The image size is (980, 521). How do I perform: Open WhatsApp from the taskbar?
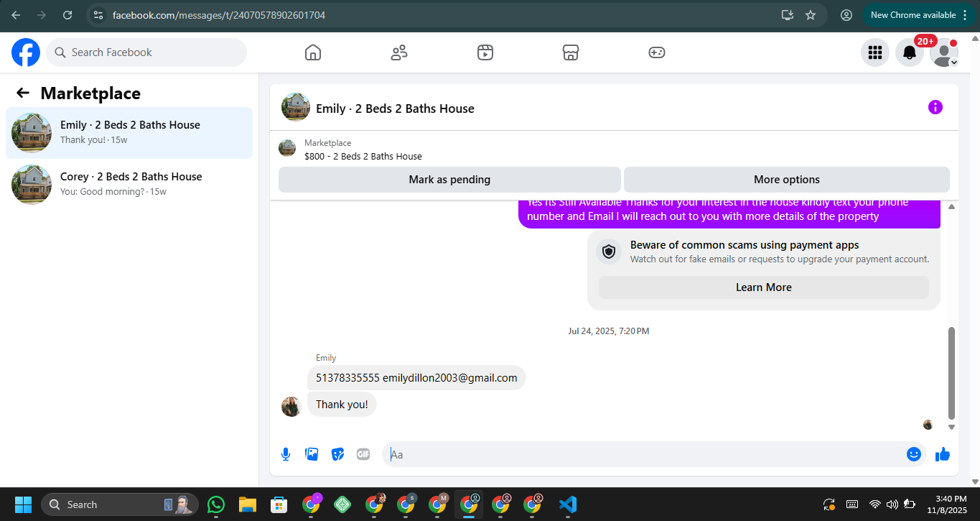[x=215, y=504]
